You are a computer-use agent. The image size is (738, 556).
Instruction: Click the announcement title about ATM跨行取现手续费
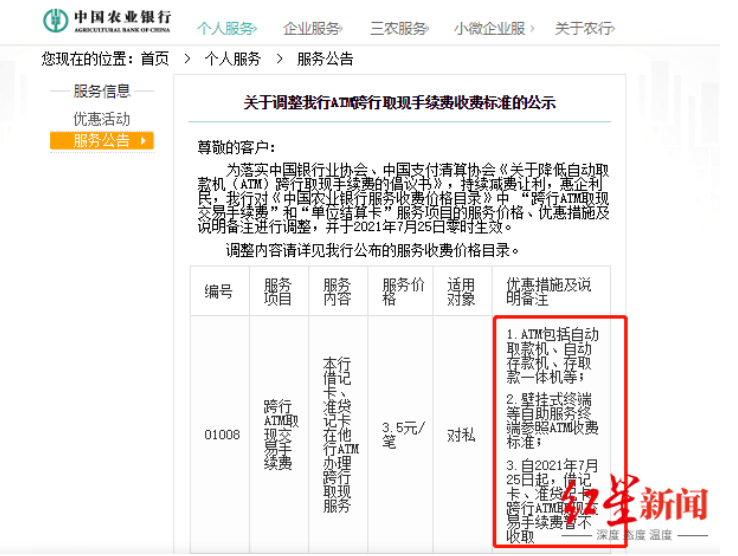400,103
